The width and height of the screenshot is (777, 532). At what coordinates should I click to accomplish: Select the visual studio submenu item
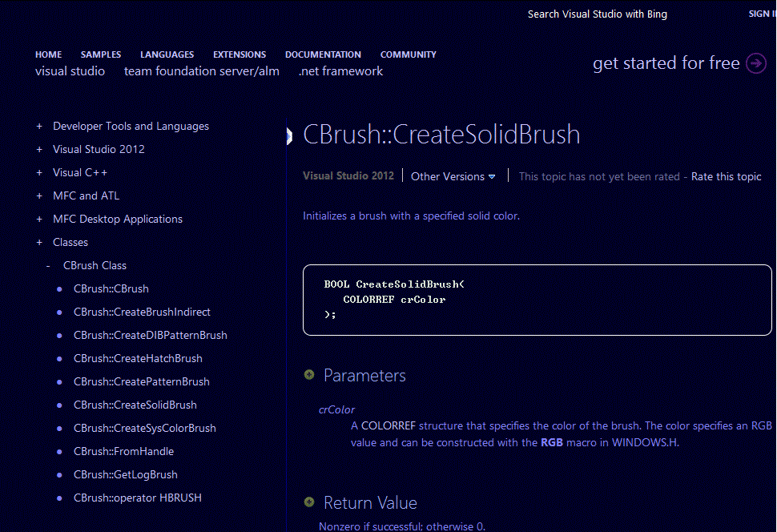(70, 71)
